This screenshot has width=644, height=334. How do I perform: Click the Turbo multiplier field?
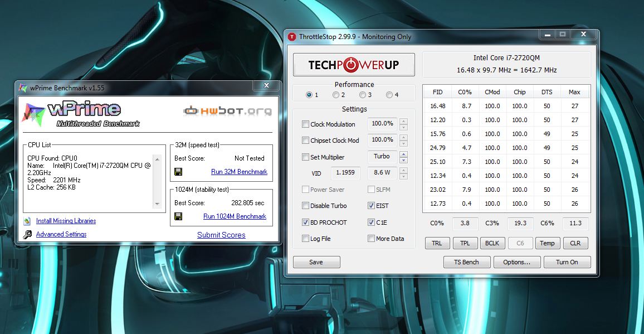click(382, 157)
